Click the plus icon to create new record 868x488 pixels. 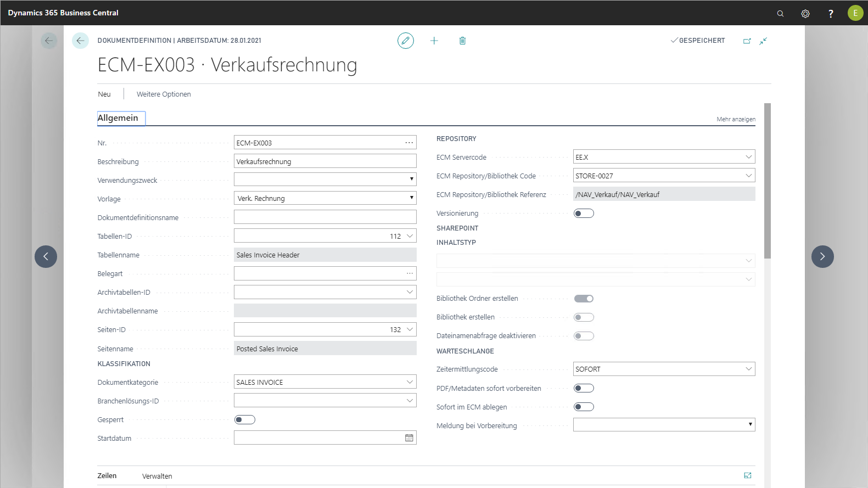coord(434,41)
